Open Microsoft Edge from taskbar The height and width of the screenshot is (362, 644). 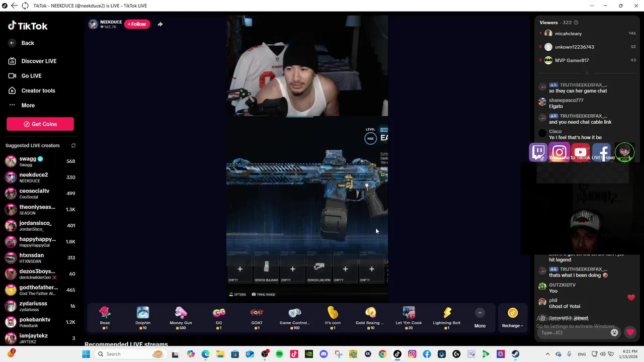pyautogui.click(x=205, y=354)
